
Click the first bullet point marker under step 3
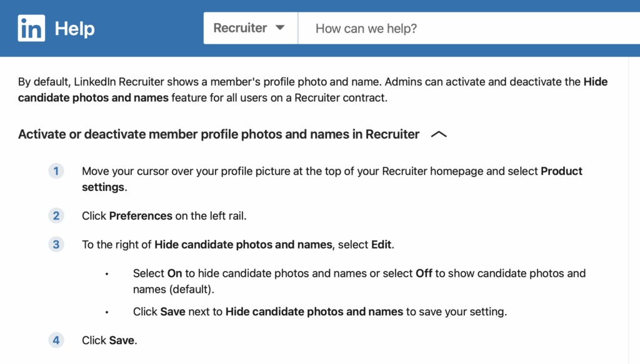(107, 274)
